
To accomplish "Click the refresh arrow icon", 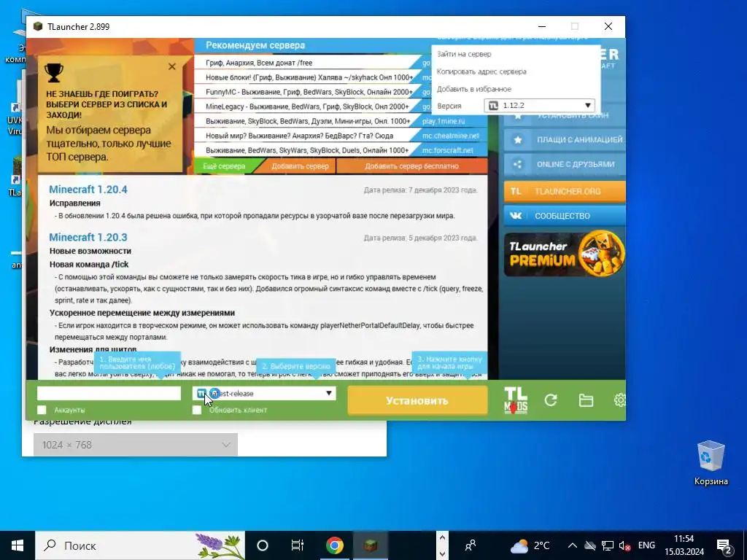I will [551, 400].
